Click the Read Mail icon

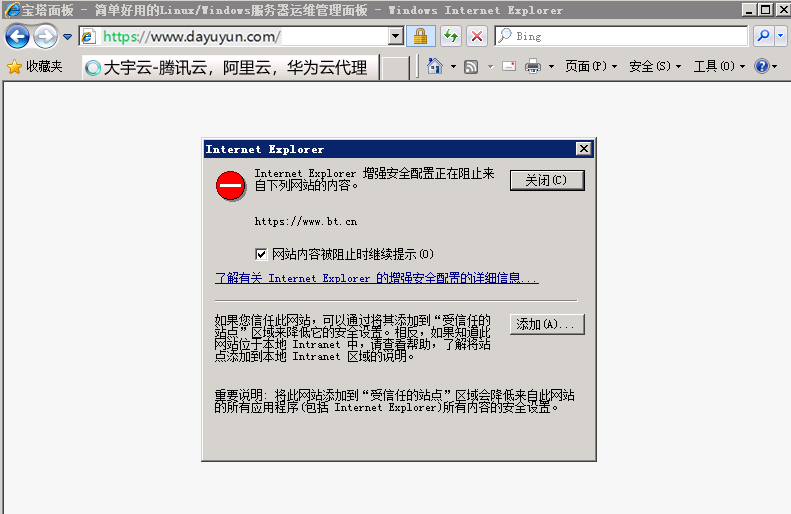click(x=509, y=67)
